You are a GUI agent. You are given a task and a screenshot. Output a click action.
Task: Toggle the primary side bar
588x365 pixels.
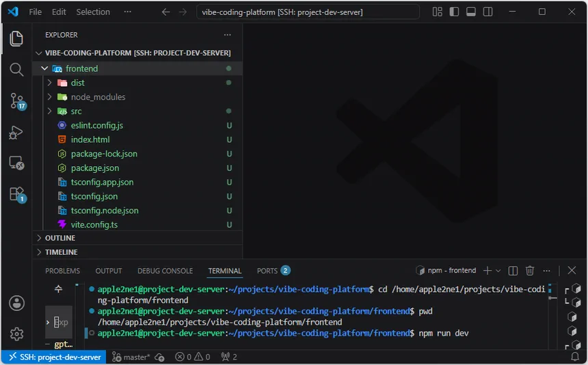click(x=454, y=12)
